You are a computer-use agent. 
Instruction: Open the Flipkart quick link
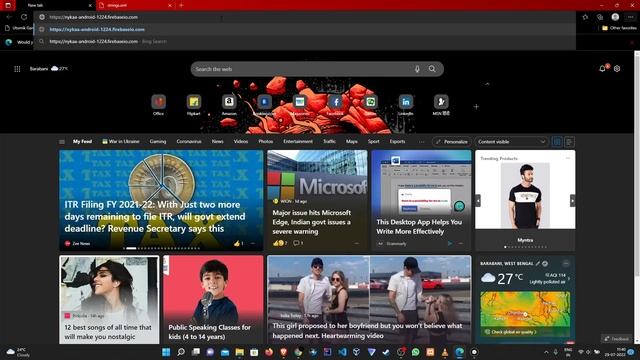[194, 104]
